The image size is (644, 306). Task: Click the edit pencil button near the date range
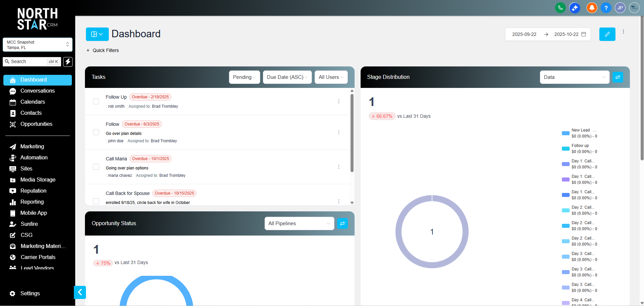click(607, 34)
